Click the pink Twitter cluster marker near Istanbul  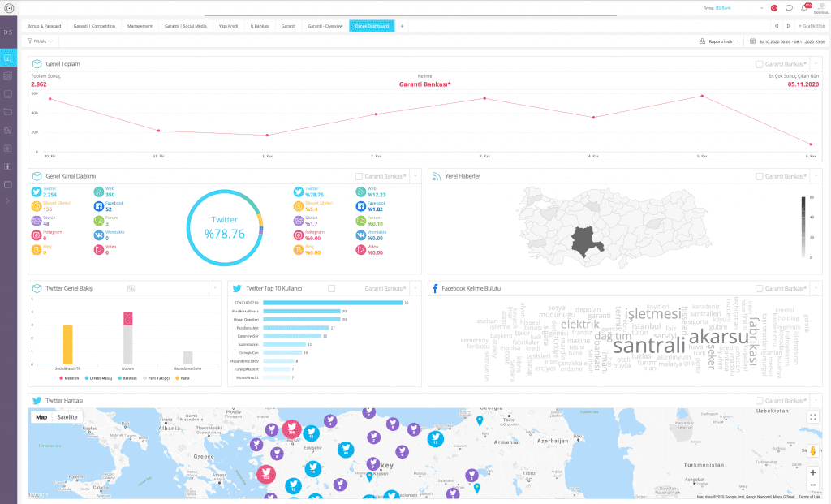point(291,429)
